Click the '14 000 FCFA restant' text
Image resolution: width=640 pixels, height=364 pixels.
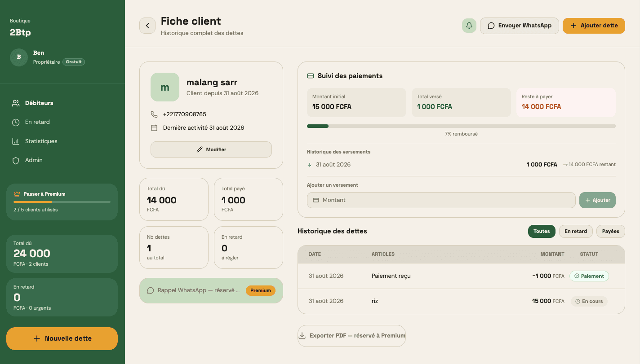592,165
